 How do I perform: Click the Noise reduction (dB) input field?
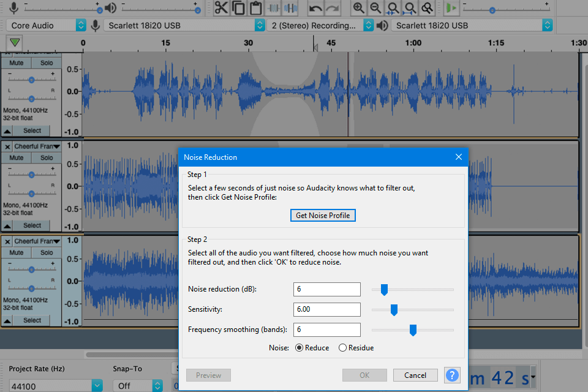[x=327, y=289]
